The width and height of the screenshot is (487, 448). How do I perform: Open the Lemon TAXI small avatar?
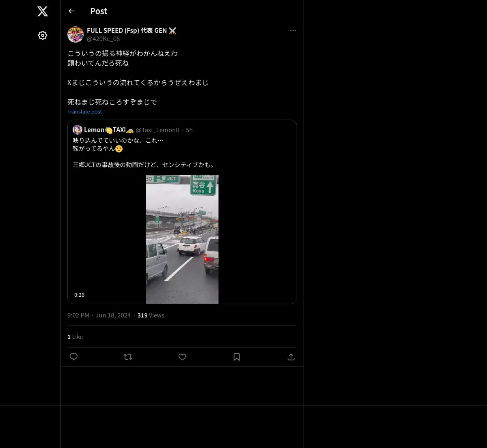click(78, 130)
